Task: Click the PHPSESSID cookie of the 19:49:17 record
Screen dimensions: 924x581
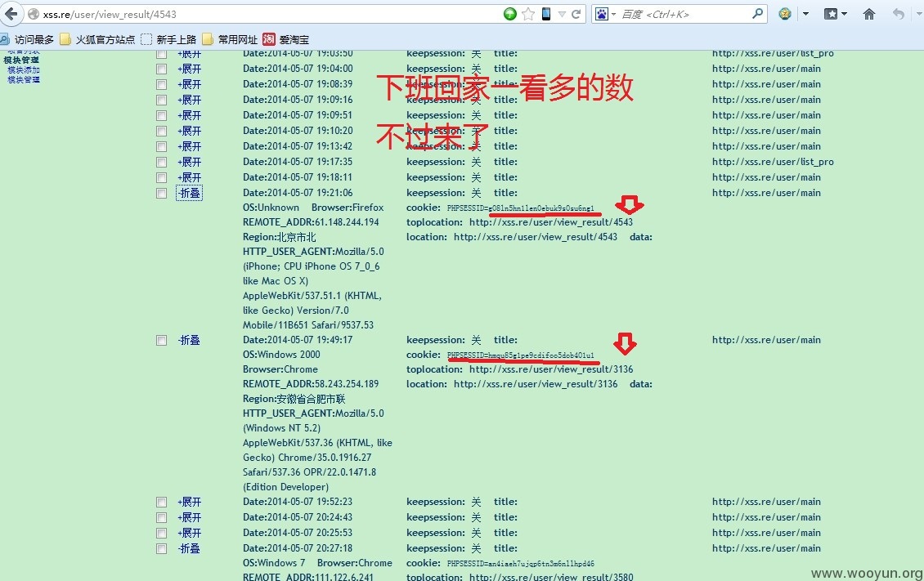Action: coord(520,355)
